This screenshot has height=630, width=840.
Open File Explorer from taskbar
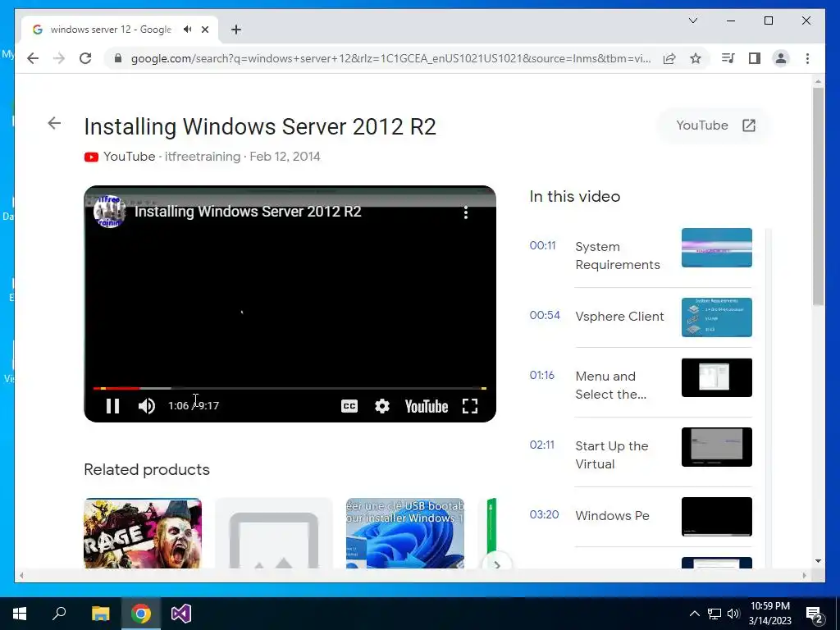point(100,614)
